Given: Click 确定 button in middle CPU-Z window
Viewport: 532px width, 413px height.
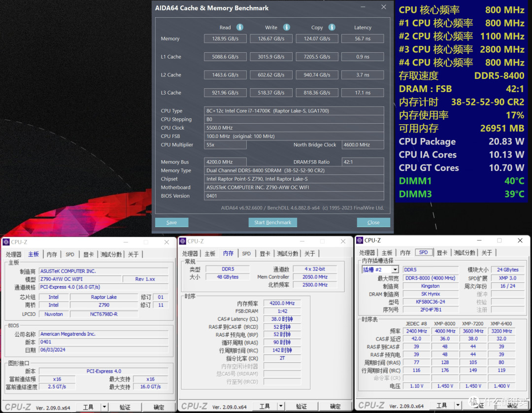Looking at the screenshot, I should coord(335,406).
